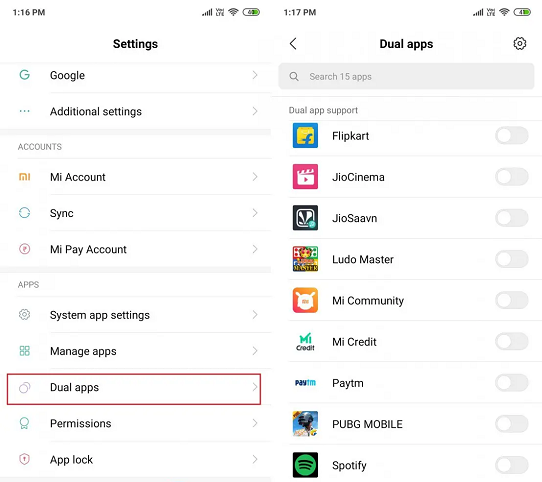Tap the search magnifier icon
542x482 pixels.
point(294,76)
